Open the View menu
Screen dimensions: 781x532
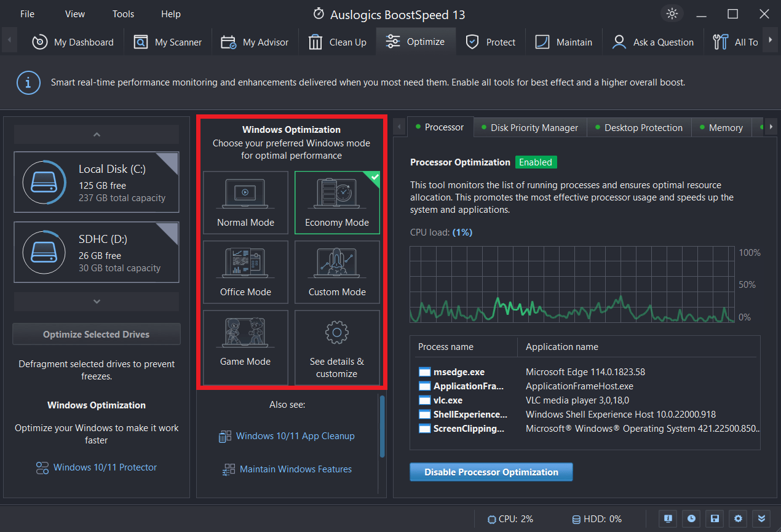pyautogui.click(x=75, y=14)
